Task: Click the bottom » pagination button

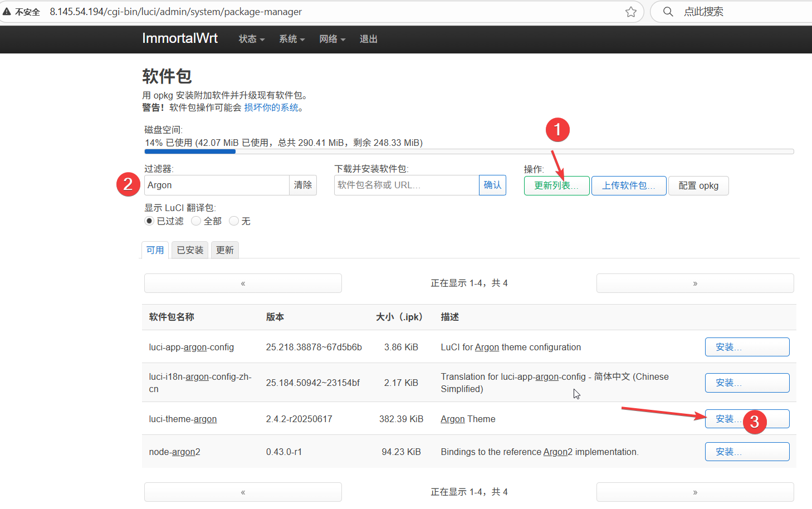Action: click(694, 492)
